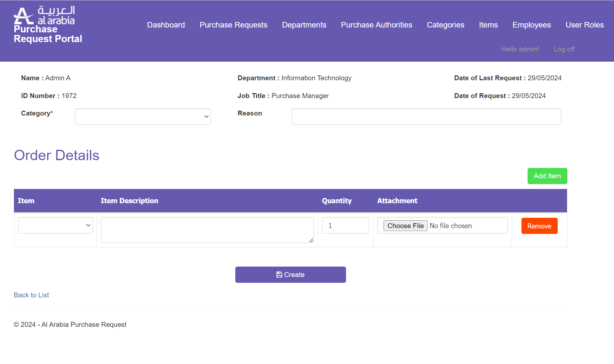Open User Roles page
This screenshot has height=364, width=614.
[x=584, y=25]
